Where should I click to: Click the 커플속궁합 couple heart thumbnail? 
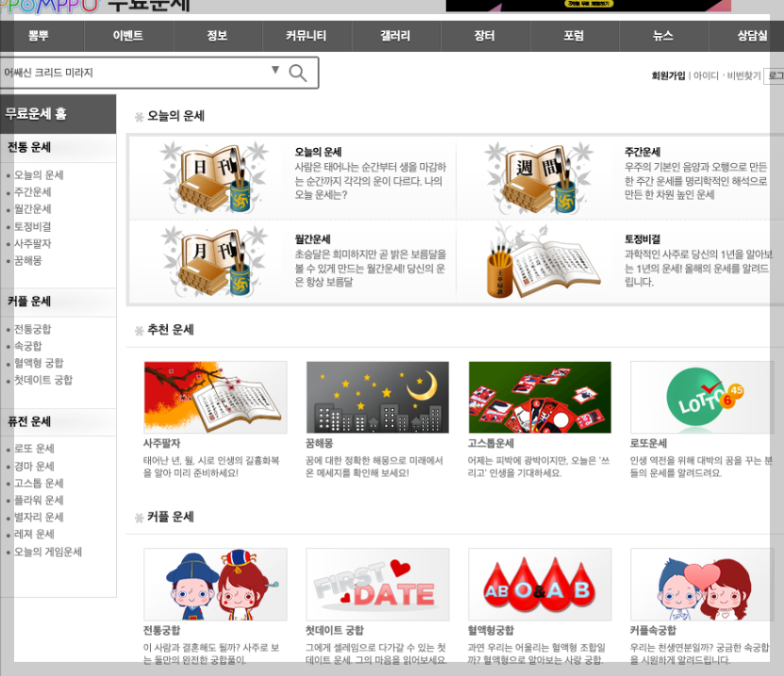click(x=702, y=584)
